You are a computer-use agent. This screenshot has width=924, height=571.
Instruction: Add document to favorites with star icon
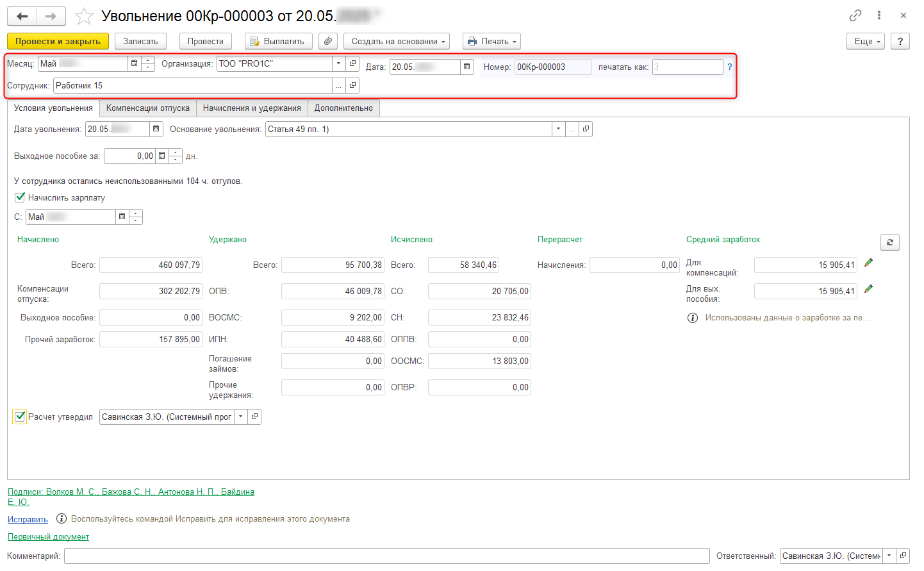coord(84,17)
